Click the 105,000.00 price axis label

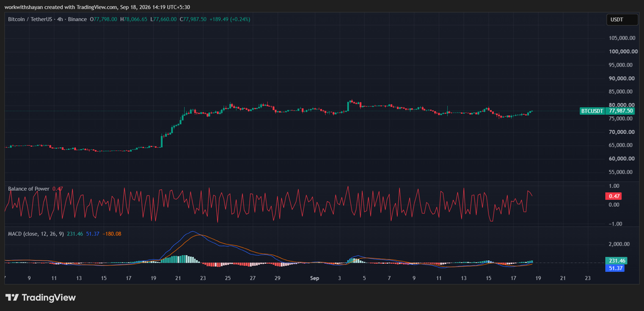point(622,38)
